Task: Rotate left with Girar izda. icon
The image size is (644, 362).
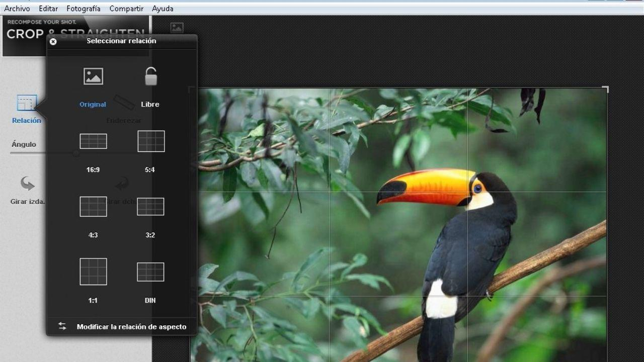Action: coord(27,184)
